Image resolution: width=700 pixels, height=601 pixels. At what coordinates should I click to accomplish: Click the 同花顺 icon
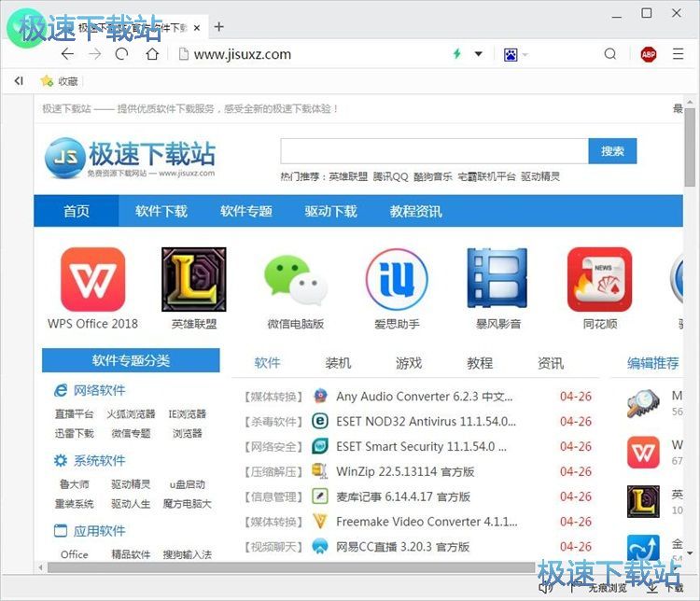click(599, 279)
